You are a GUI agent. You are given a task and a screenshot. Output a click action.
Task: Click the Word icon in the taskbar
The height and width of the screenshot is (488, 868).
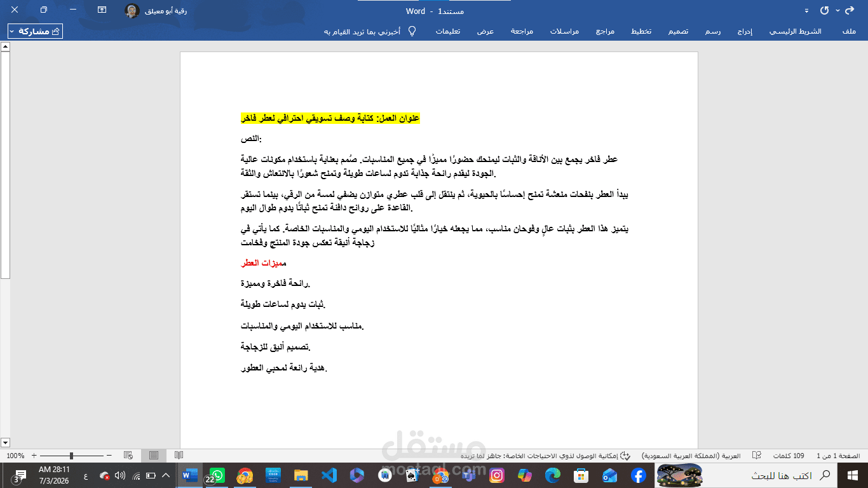click(x=189, y=475)
